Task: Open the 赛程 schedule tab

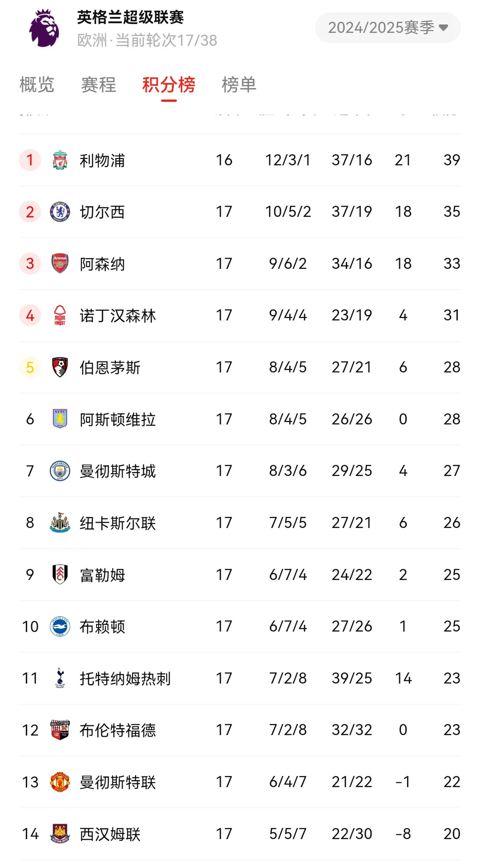Action: 98,85
